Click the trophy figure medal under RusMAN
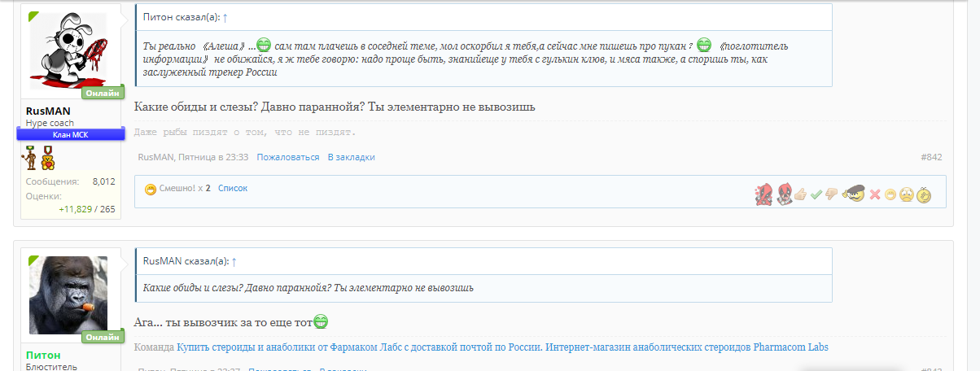 [x=32, y=156]
